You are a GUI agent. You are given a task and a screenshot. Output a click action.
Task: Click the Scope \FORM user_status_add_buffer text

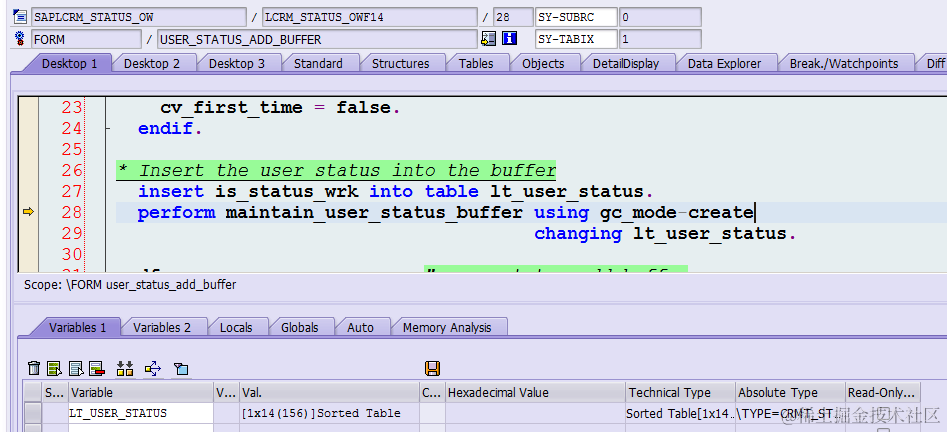[x=130, y=285]
